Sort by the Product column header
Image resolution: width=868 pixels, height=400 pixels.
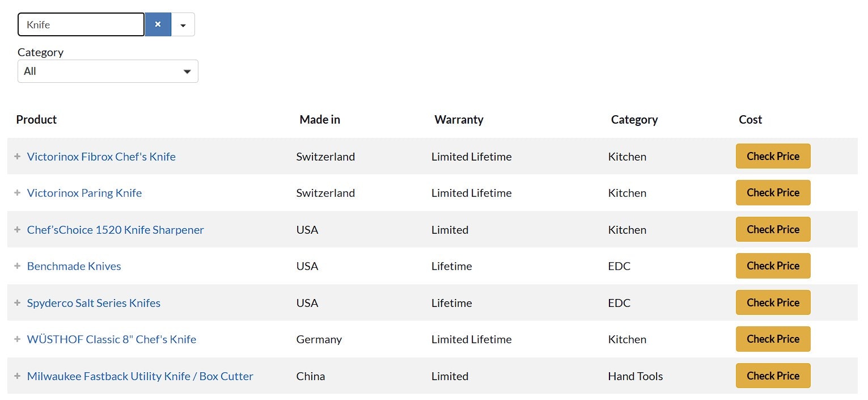click(x=36, y=120)
